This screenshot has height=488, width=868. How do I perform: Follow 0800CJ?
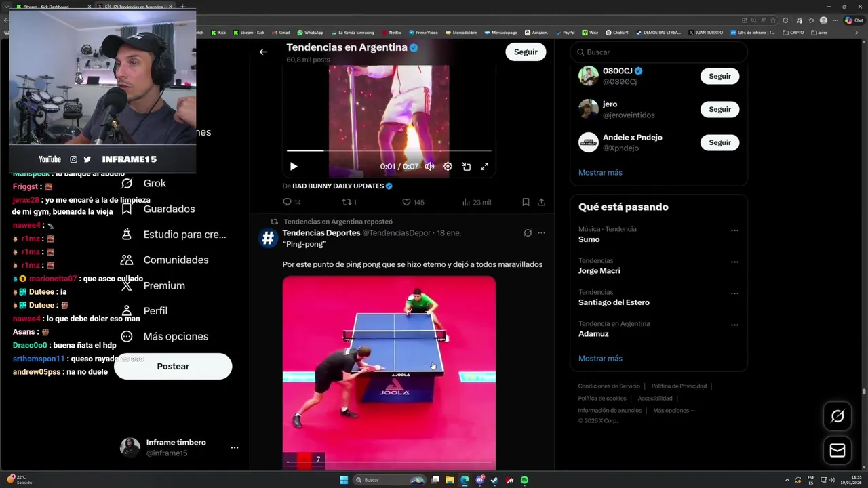[719, 76]
